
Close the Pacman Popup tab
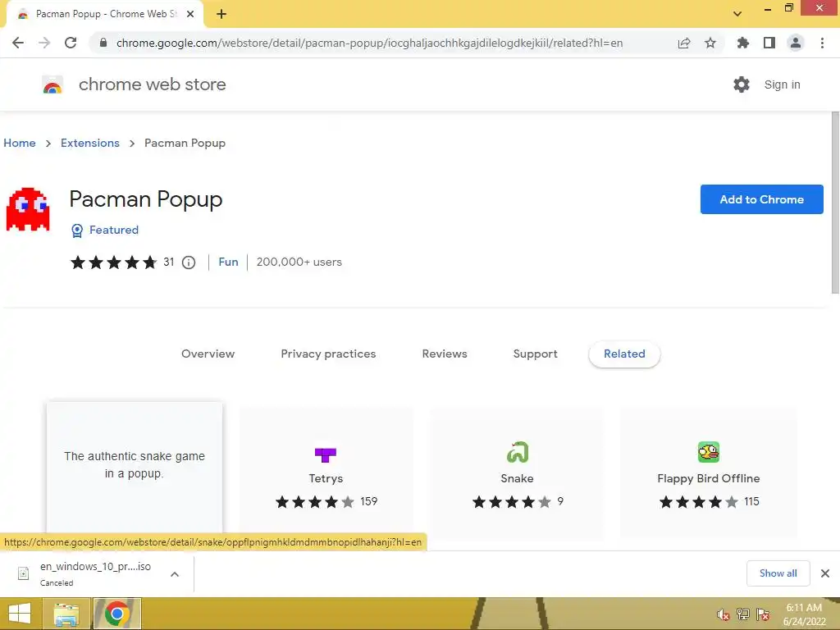[190, 15]
